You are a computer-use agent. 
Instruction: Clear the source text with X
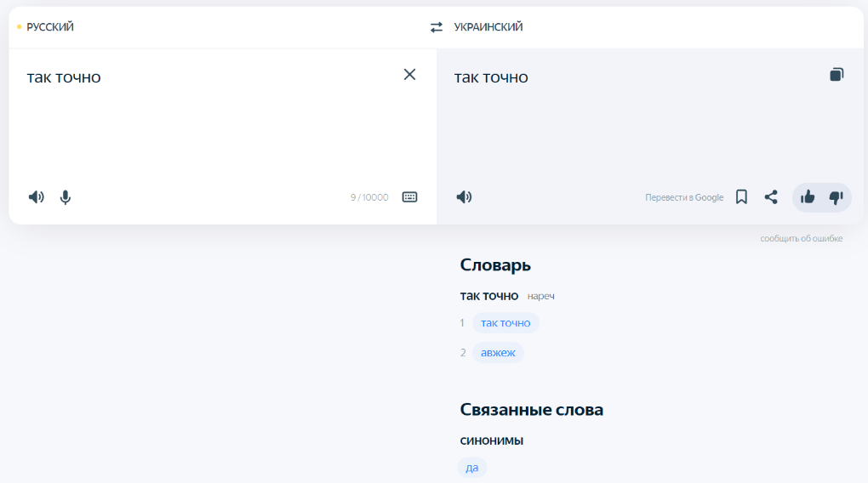[409, 75]
